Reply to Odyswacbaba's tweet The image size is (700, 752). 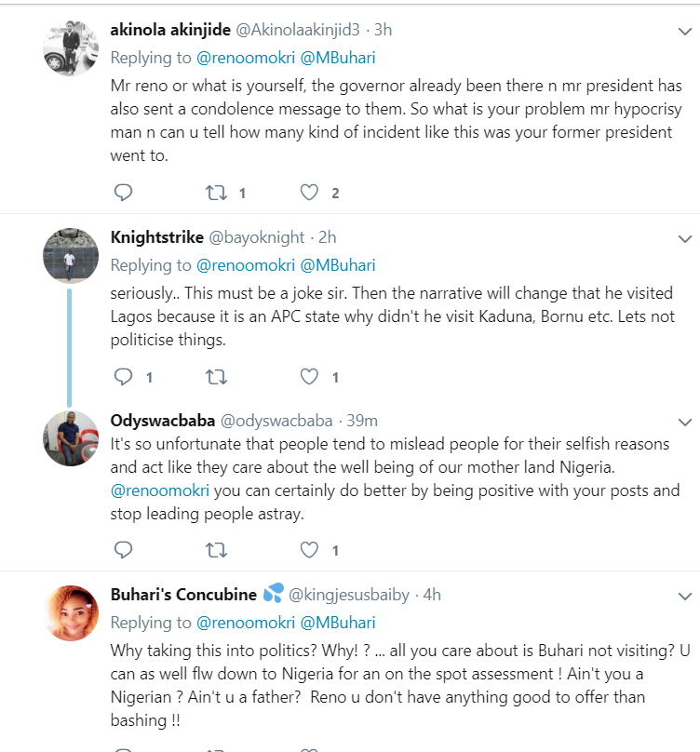[x=123, y=548]
